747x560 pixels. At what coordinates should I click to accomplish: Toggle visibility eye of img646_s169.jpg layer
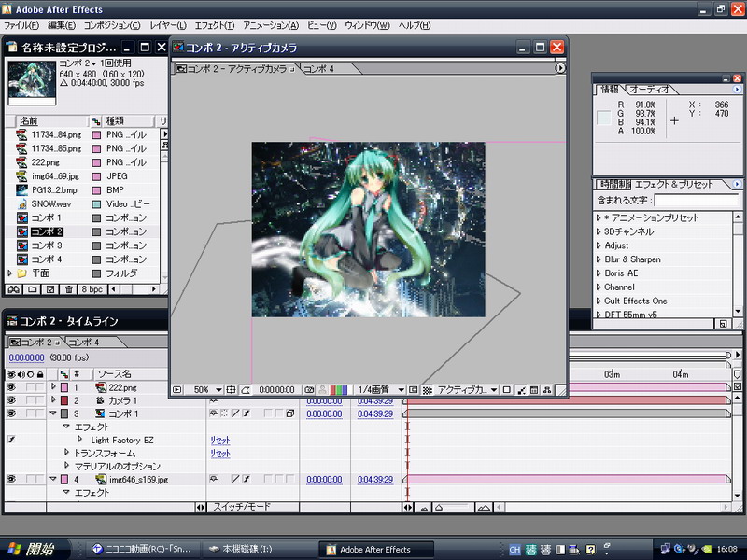pos(11,479)
